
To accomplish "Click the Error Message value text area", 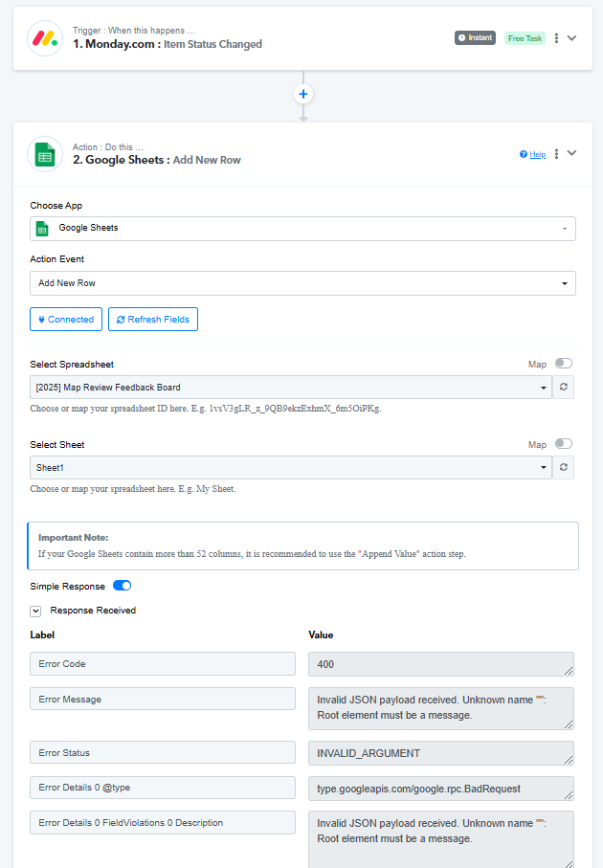I will pyautogui.click(x=441, y=708).
